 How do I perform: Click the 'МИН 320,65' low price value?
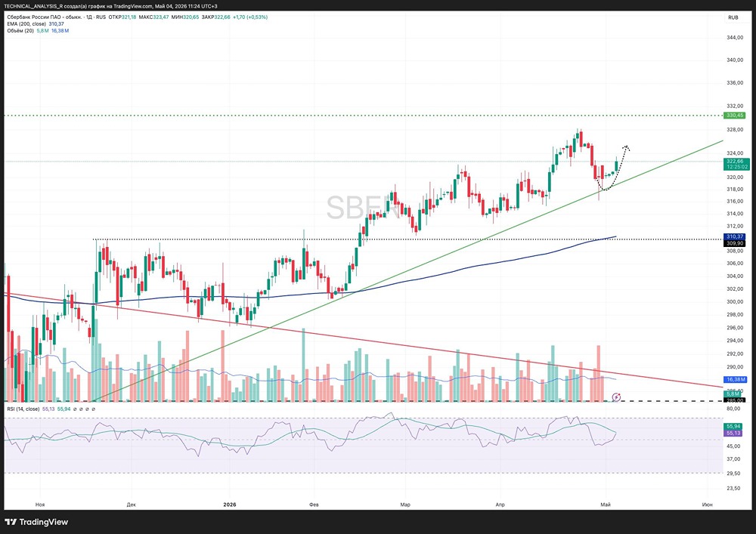[184, 17]
